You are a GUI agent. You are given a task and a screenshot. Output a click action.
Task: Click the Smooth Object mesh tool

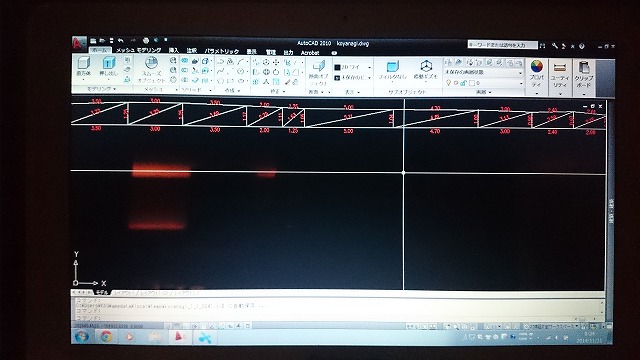[x=151, y=70]
